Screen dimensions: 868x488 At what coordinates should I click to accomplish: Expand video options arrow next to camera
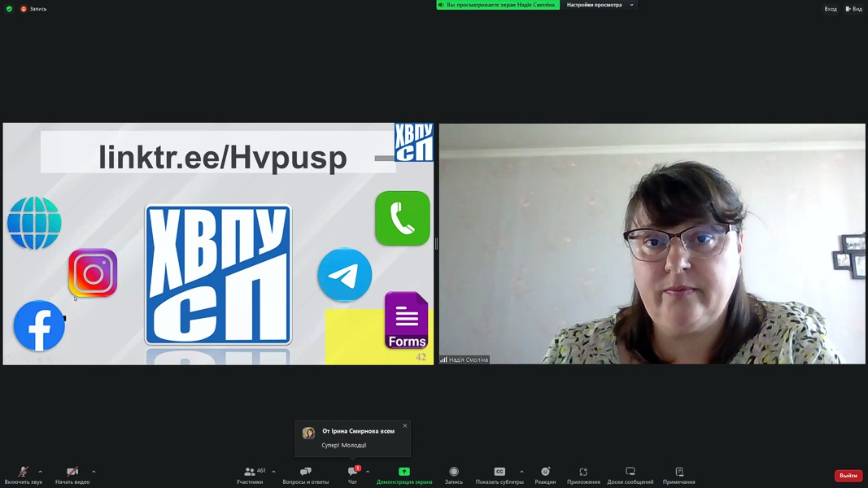click(94, 472)
